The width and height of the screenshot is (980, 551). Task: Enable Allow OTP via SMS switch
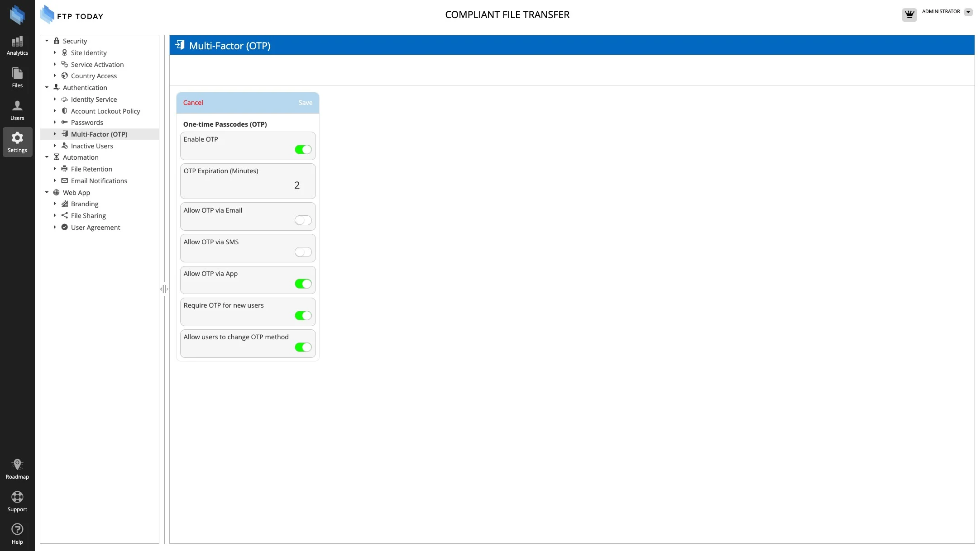303,252
